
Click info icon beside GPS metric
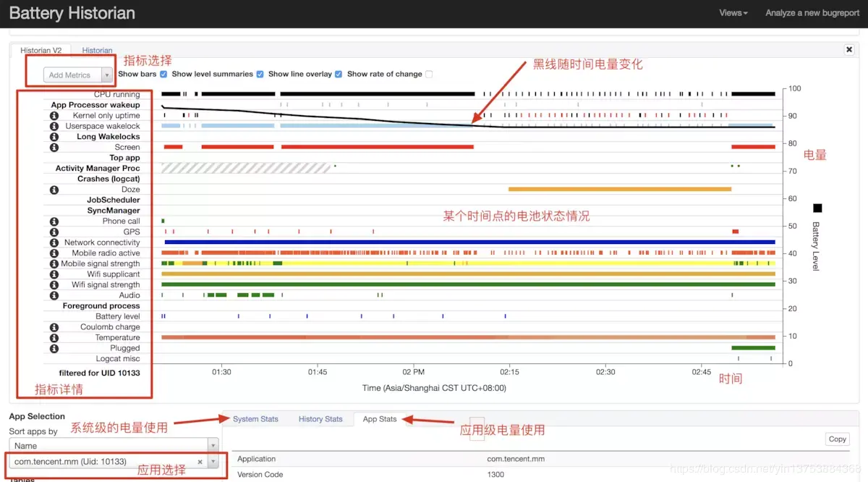point(54,232)
